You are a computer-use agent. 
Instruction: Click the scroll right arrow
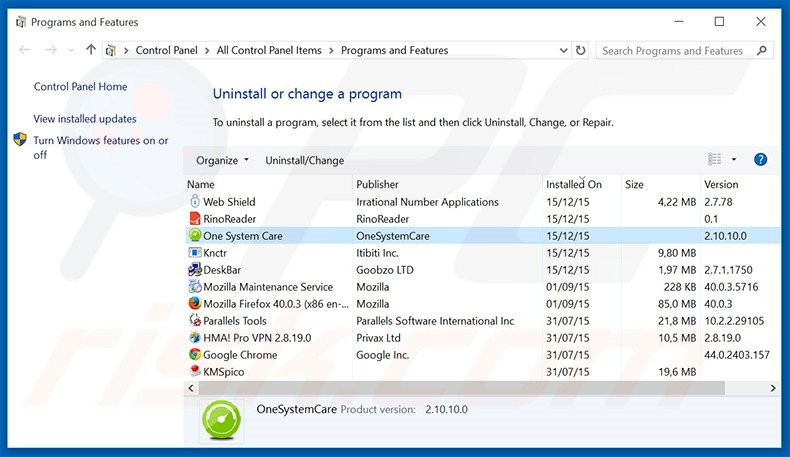coord(773,388)
